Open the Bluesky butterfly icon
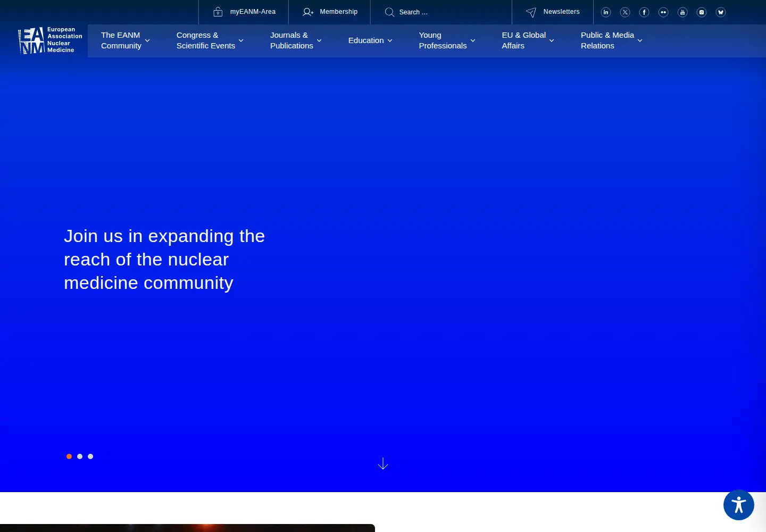766x532 pixels. point(721,12)
